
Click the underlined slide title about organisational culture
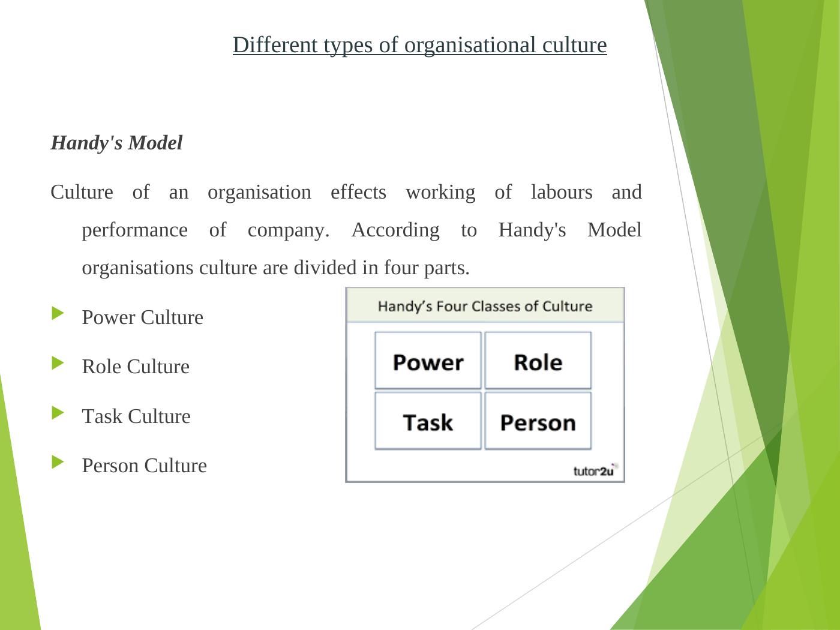[419, 45]
